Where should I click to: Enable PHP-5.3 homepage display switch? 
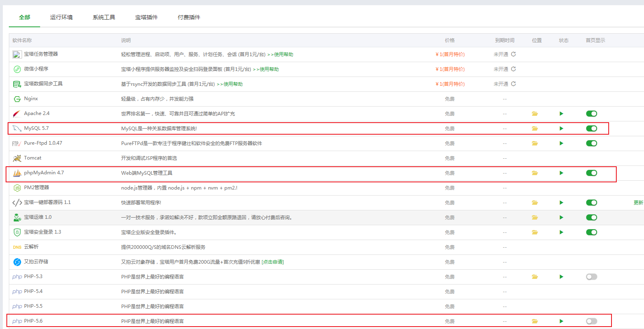(x=591, y=277)
